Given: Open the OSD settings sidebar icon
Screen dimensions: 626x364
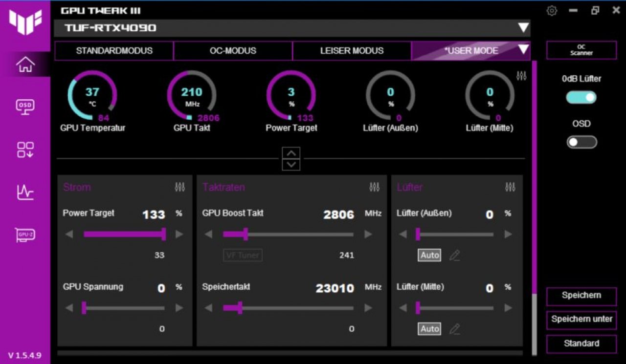Looking at the screenshot, I should (x=25, y=106).
